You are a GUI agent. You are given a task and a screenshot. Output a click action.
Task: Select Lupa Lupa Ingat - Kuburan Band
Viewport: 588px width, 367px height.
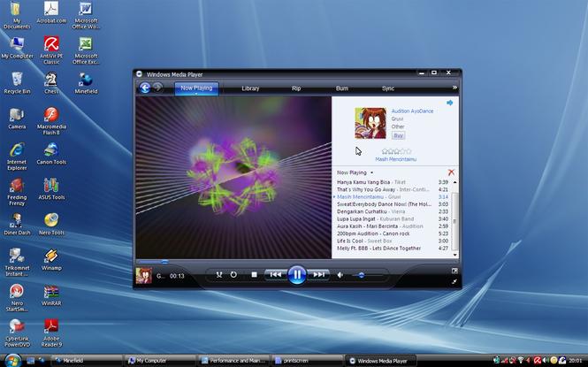pos(393,219)
